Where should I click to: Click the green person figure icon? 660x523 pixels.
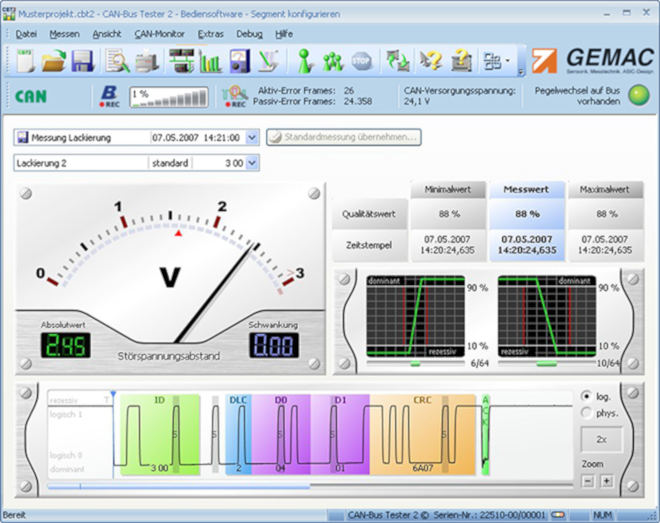point(305,61)
